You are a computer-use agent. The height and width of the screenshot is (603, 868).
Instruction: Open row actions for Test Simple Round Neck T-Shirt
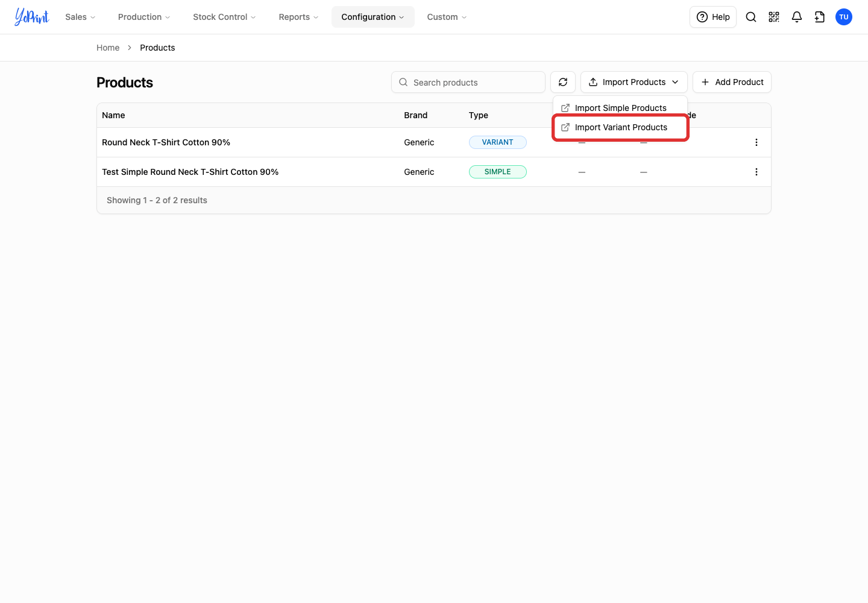click(x=756, y=172)
